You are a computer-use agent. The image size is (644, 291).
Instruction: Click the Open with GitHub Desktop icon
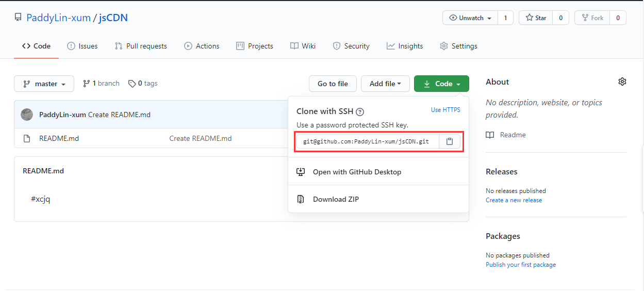click(x=301, y=172)
